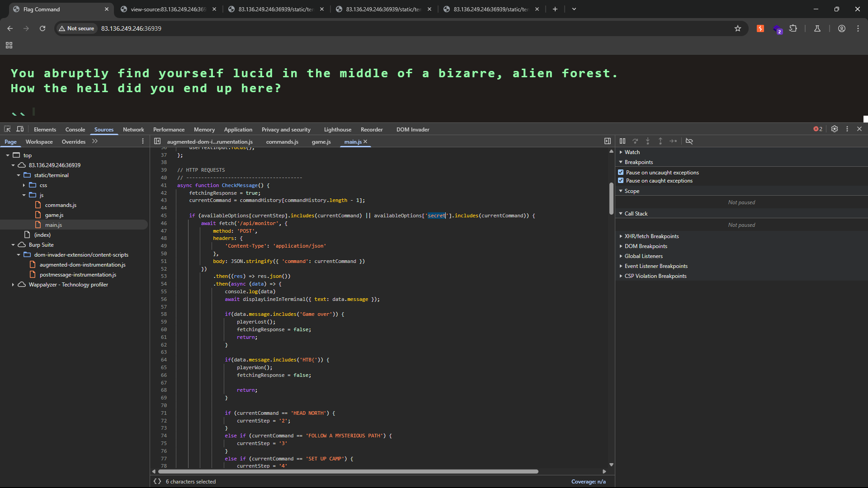
Task: Go back to previous page
Action: click(10, 28)
